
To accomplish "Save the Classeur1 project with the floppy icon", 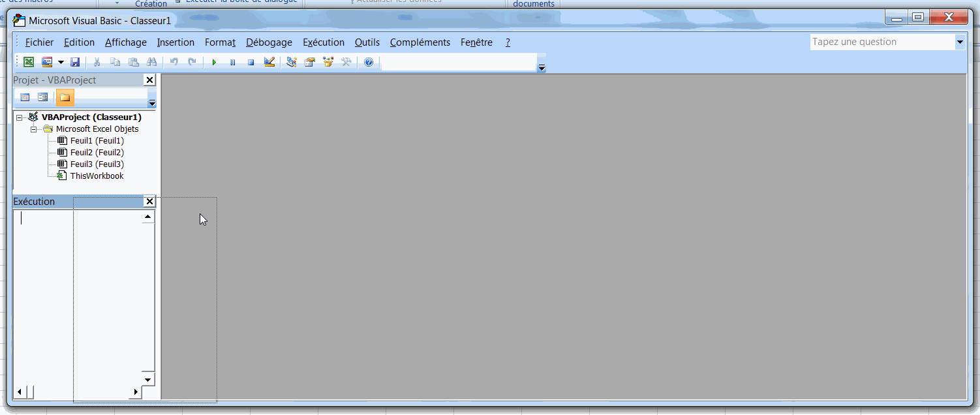I will (75, 63).
